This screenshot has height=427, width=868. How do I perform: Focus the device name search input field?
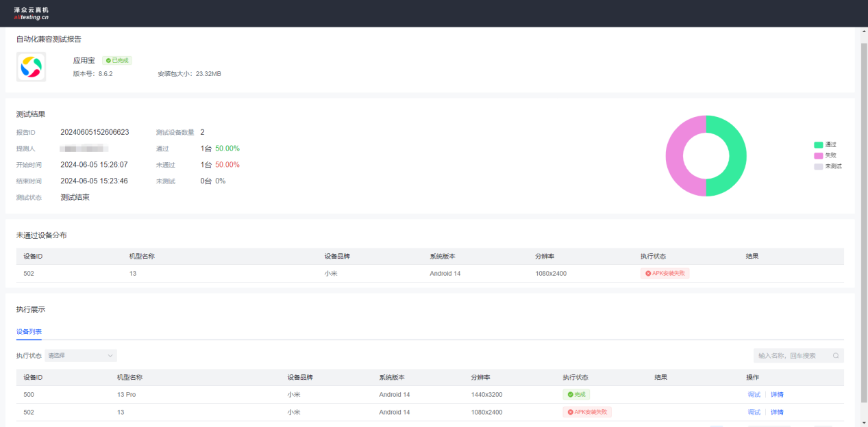point(791,356)
